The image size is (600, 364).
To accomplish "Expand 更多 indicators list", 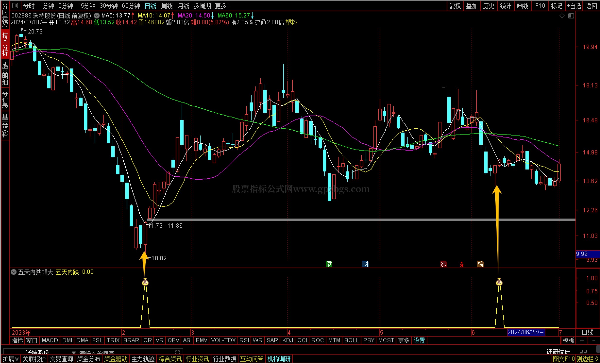I will pyautogui.click(x=404, y=341).
